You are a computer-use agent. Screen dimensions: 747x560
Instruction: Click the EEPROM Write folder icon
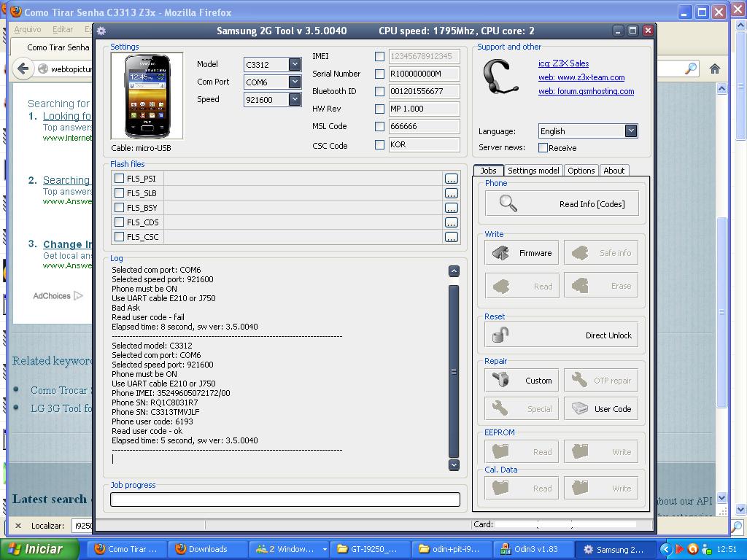pos(580,451)
